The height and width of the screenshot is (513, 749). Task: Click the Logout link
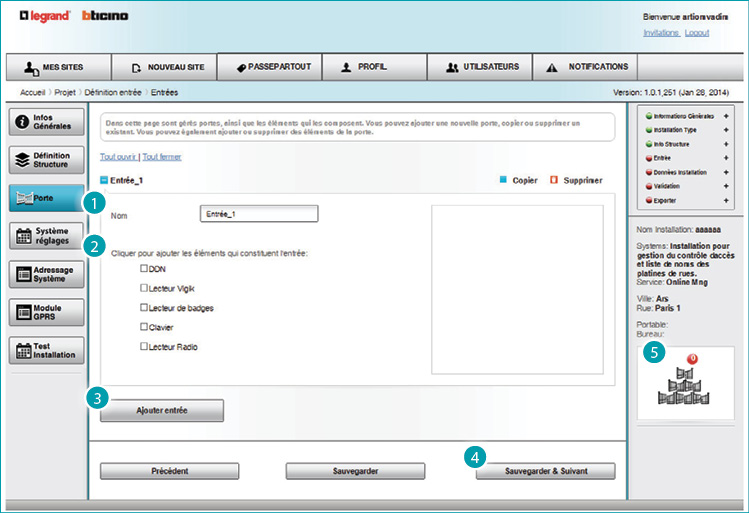tap(697, 33)
